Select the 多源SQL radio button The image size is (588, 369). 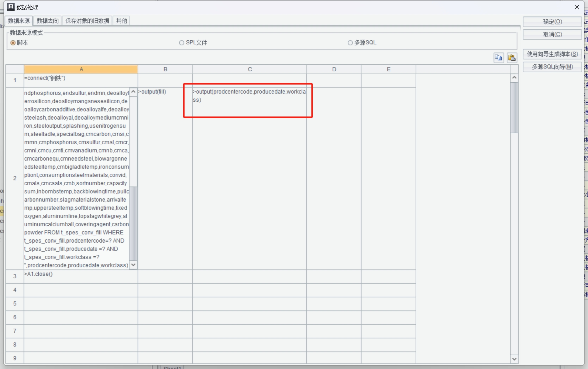350,43
